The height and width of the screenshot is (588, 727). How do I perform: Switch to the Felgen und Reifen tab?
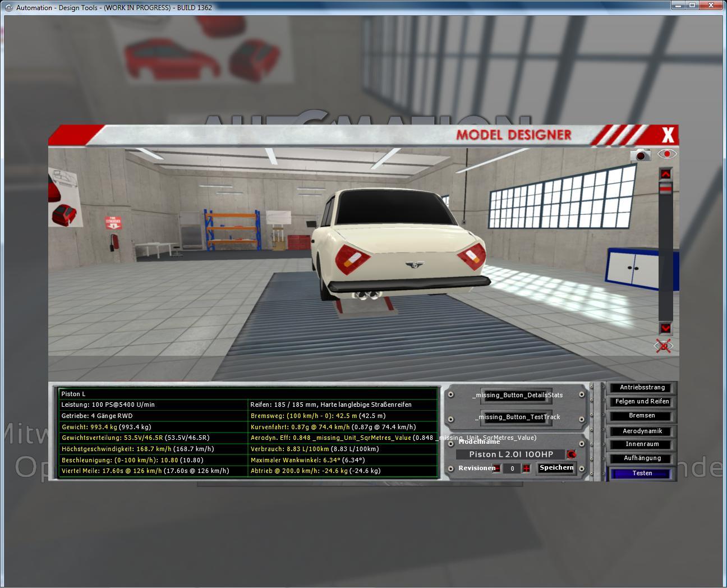pyautogui.click(x=642, y=402)
